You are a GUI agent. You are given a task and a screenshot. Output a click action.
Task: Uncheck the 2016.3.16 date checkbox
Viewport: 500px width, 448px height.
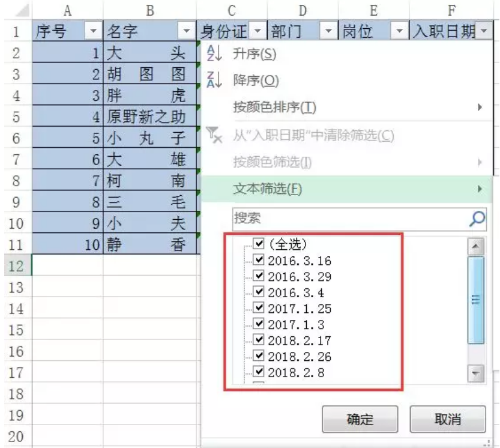tap(259, 259)
